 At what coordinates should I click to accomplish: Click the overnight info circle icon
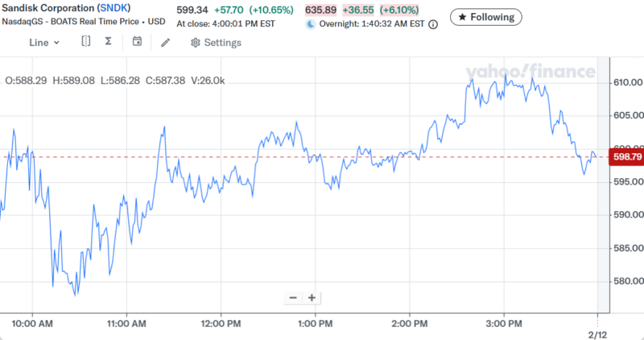click(x=433, y=24)
